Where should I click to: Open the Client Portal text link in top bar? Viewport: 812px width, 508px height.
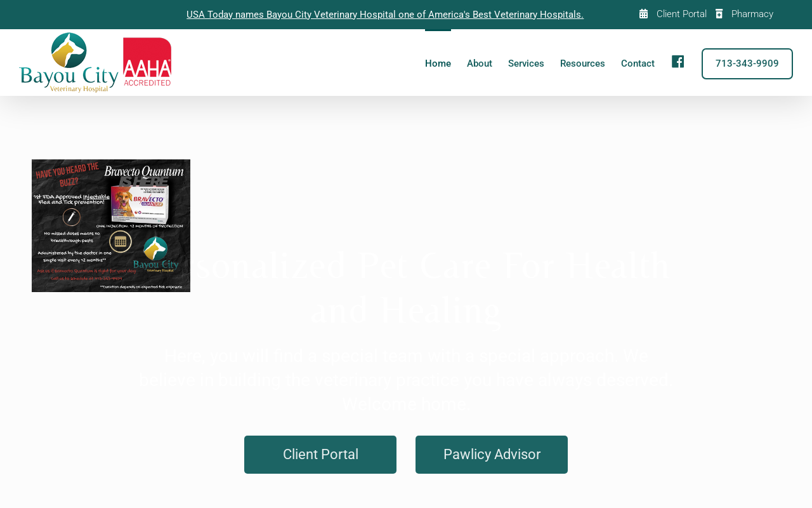[x=681, y=14]
